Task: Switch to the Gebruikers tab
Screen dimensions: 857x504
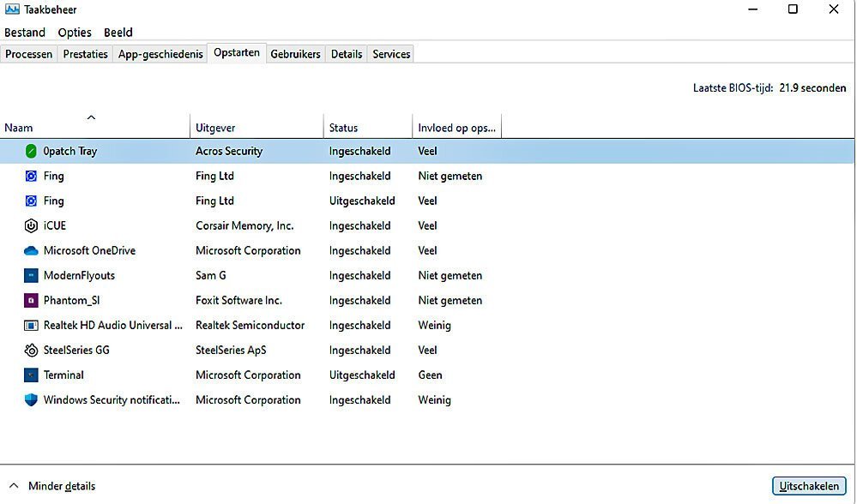Action: pos(295,54)
